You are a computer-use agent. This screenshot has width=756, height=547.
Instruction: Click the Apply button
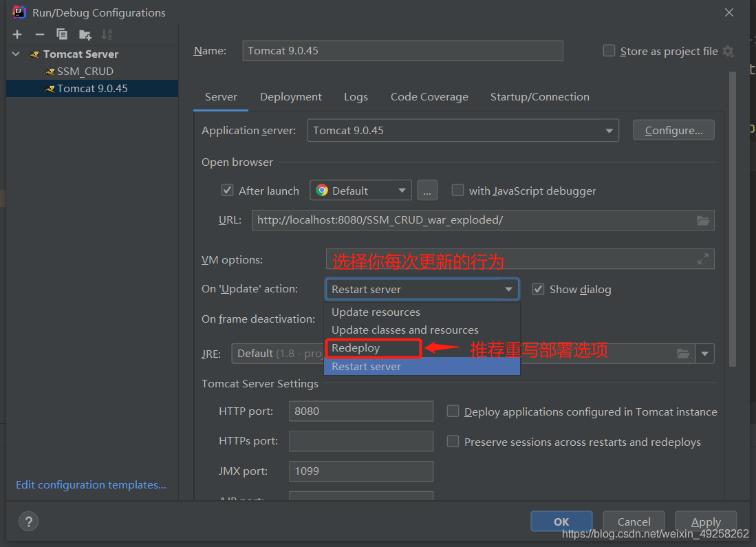[706, 522]
